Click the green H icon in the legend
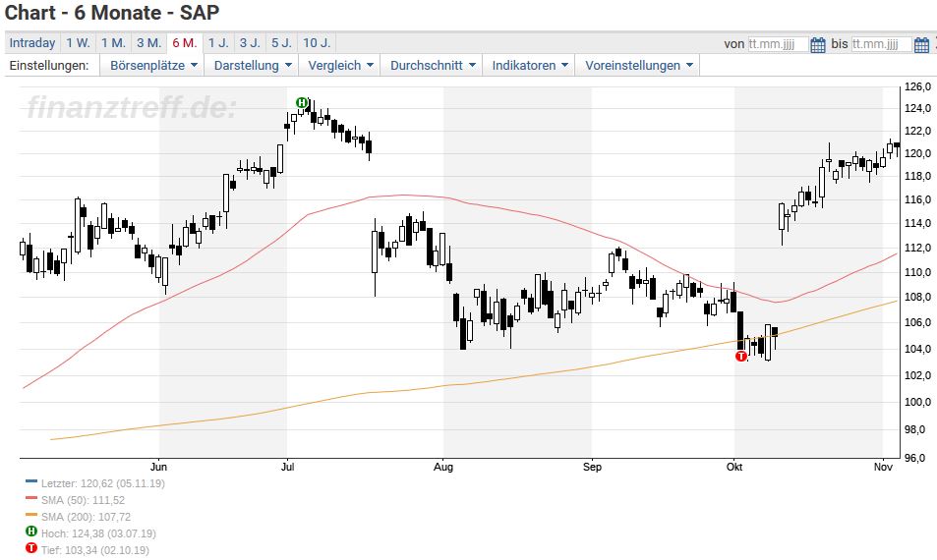 [31, 532]
